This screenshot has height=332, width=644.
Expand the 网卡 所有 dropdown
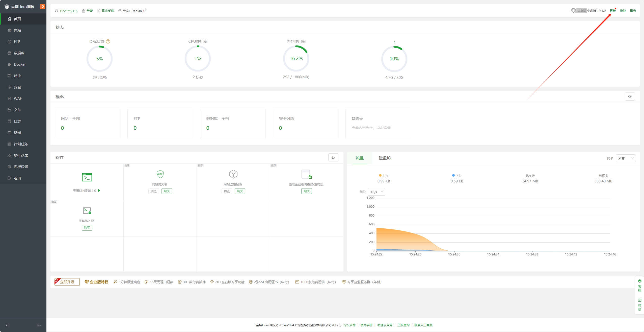pyautogui.click(x=625, y=158)
